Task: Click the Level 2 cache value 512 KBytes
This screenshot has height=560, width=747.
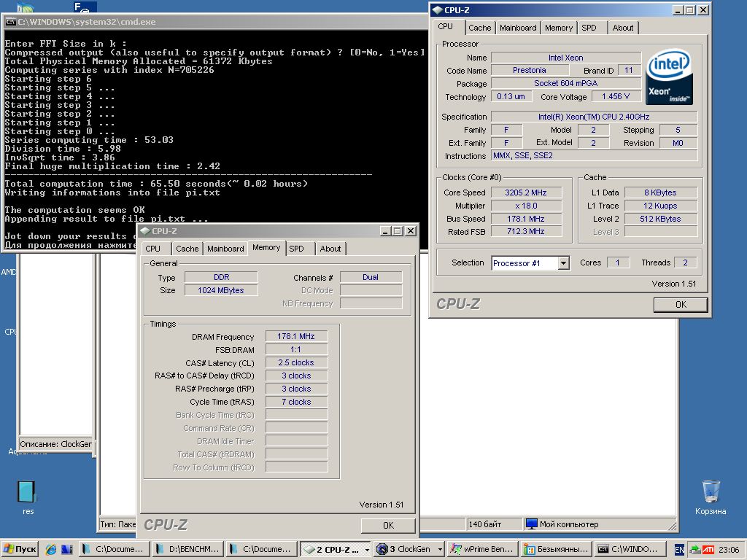Action: (x=661, y=219)
